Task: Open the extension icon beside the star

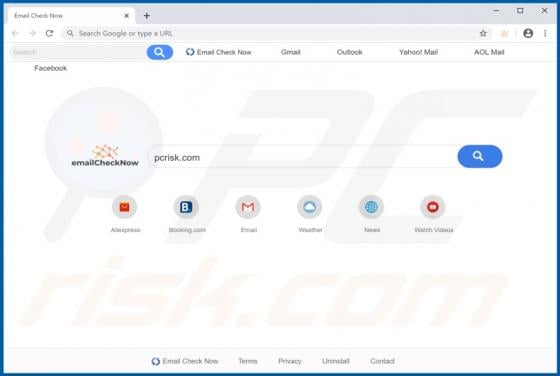Action: point(504,34)
